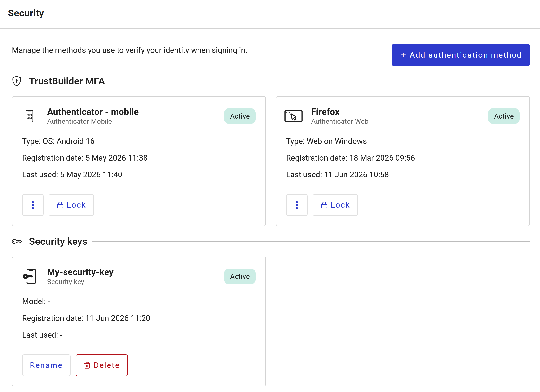Click 'Type: Web on Windows' text
540x392 pixels.
[x=327, y=141]
